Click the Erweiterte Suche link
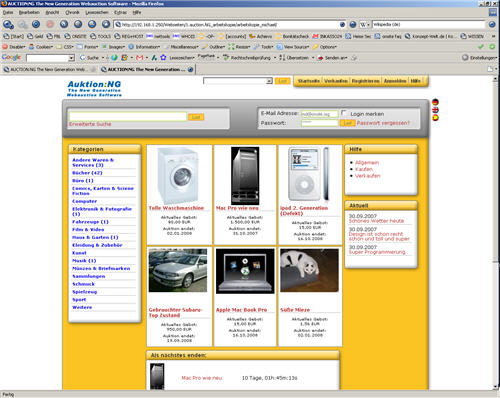 90,124
